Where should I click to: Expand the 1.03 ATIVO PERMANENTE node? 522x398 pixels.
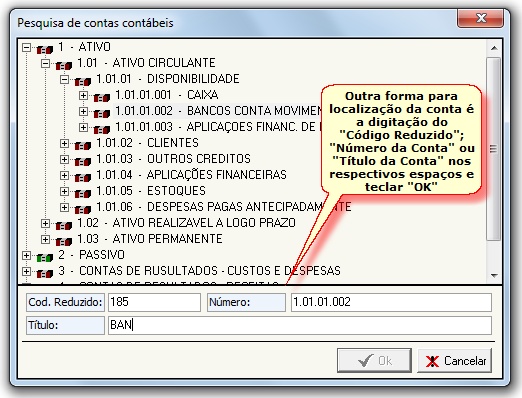point(45,239)
